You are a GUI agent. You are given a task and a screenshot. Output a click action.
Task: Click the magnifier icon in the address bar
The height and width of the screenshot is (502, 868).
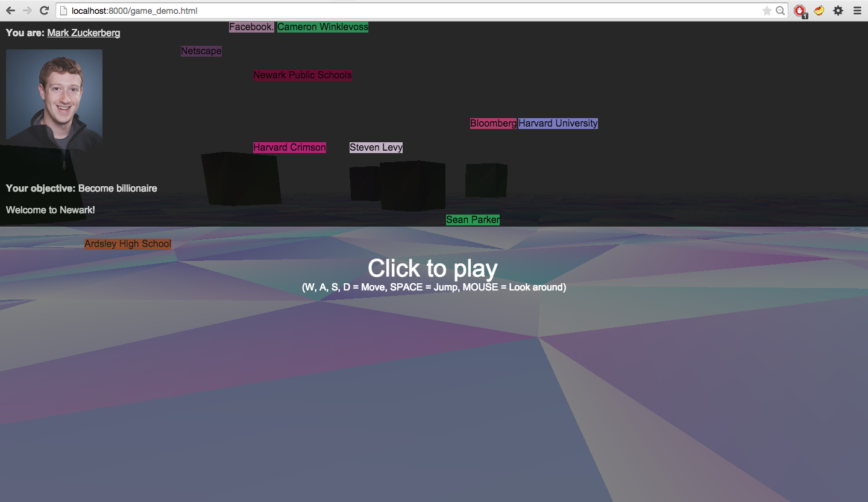pos(780,11)
